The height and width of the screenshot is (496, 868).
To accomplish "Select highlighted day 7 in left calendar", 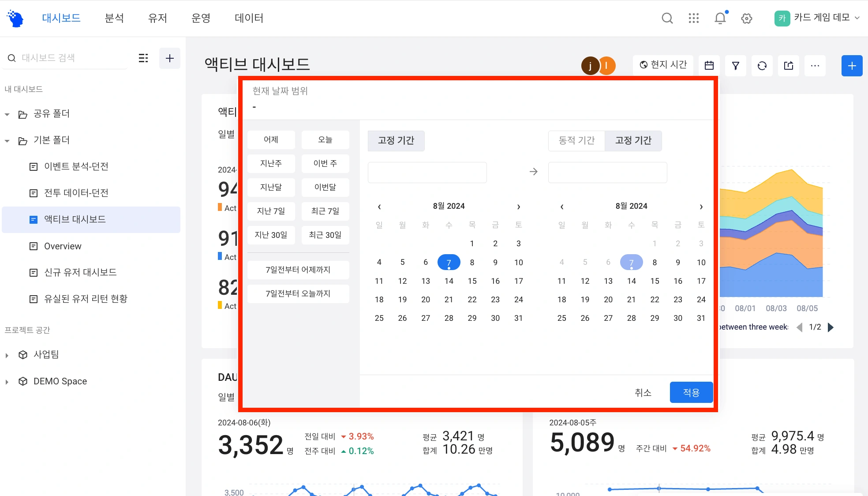I will pyautogui.click(x=449, y=263).
